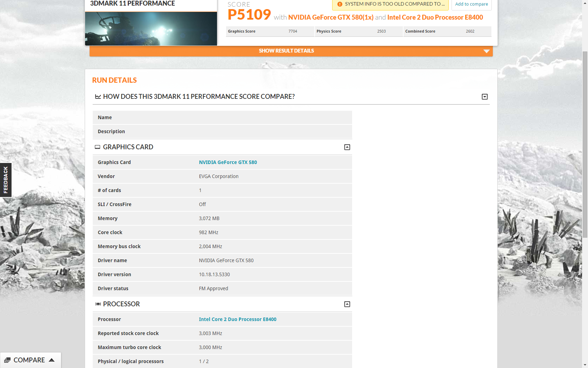Click the # of cards row label
588x368 pixels.
[109, 190]
